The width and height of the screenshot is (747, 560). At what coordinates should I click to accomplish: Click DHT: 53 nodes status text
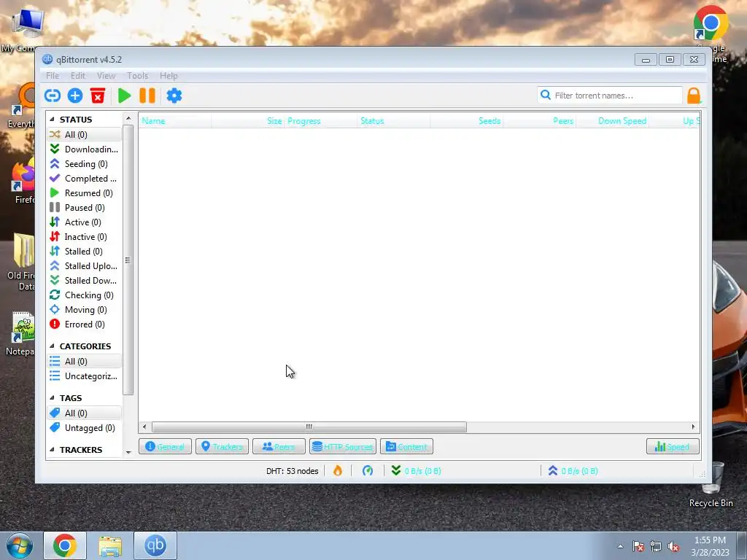[292, 471]
